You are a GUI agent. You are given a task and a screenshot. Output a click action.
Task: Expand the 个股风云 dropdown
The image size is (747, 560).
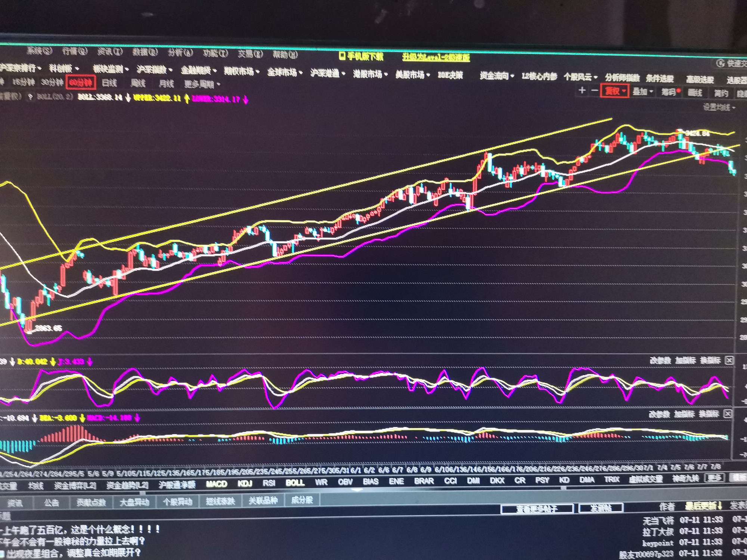(x=581, y=77)
